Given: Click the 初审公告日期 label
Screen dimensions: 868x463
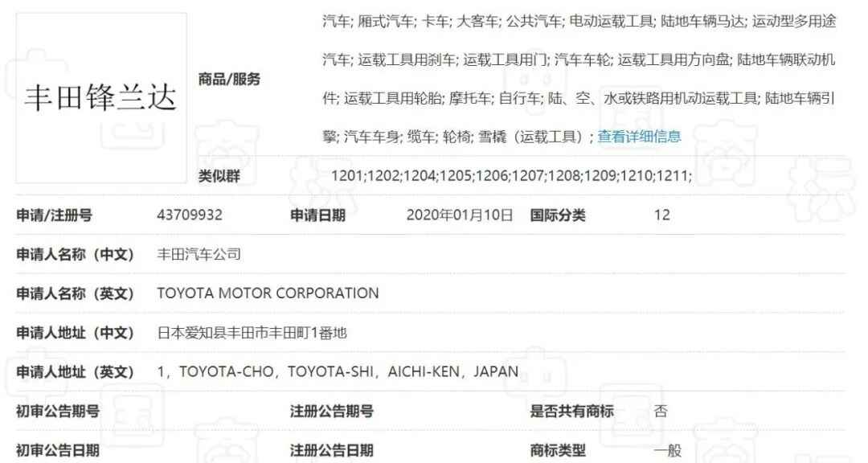Looking at the screenshot, I should coord(58,450).
